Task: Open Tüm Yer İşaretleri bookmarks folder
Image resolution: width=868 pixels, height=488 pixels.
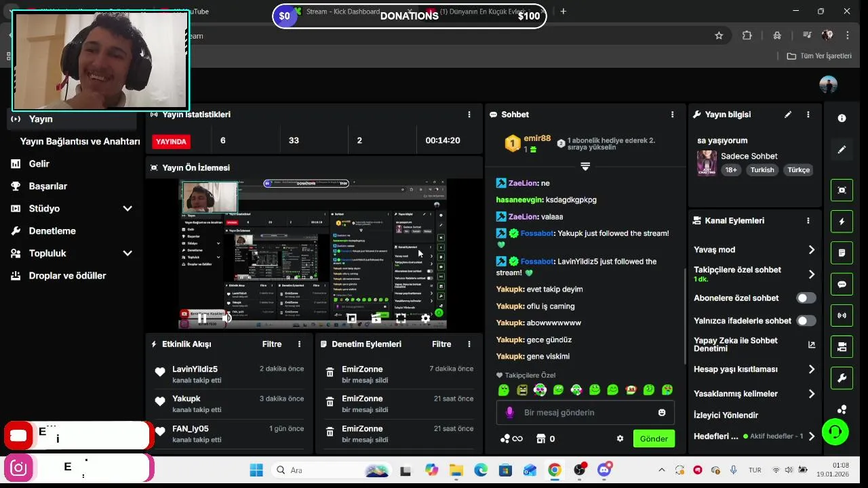Action: tap(819, 56)
